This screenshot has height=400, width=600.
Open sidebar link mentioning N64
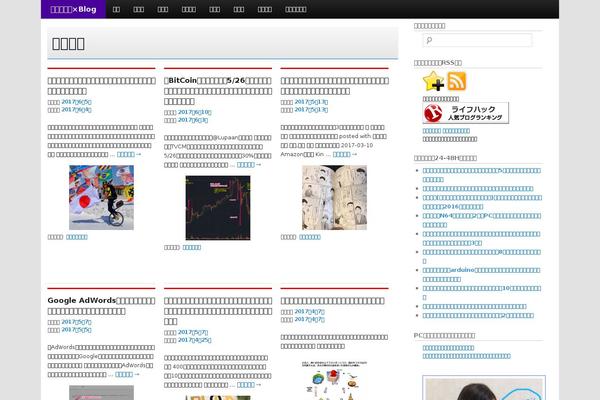(482, 220)
